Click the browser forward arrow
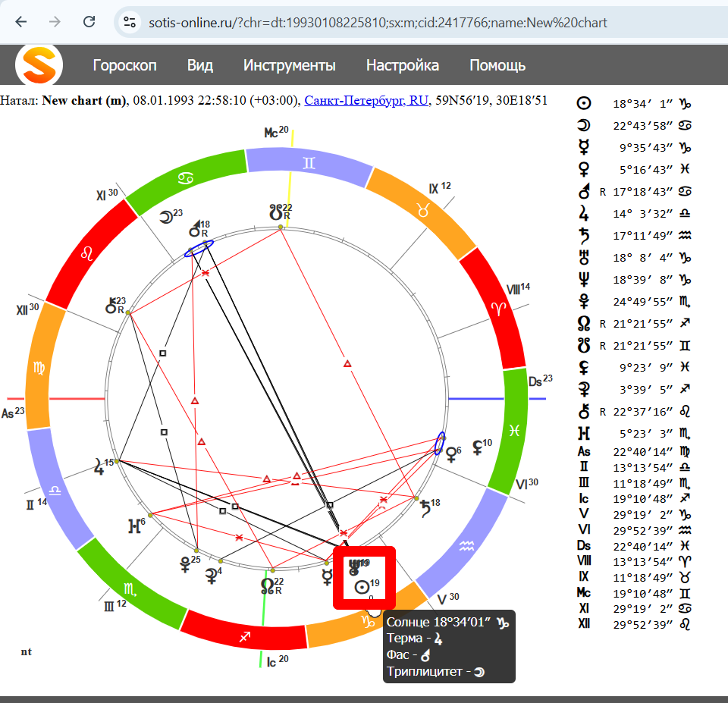This screenshot has height=703, width=728. click(55, 22)
